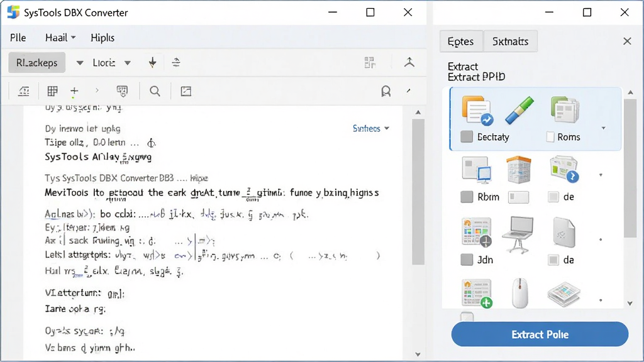Open the Sɪnfeos dropdown
644x362 pixels.
click(x=371, y=128)
